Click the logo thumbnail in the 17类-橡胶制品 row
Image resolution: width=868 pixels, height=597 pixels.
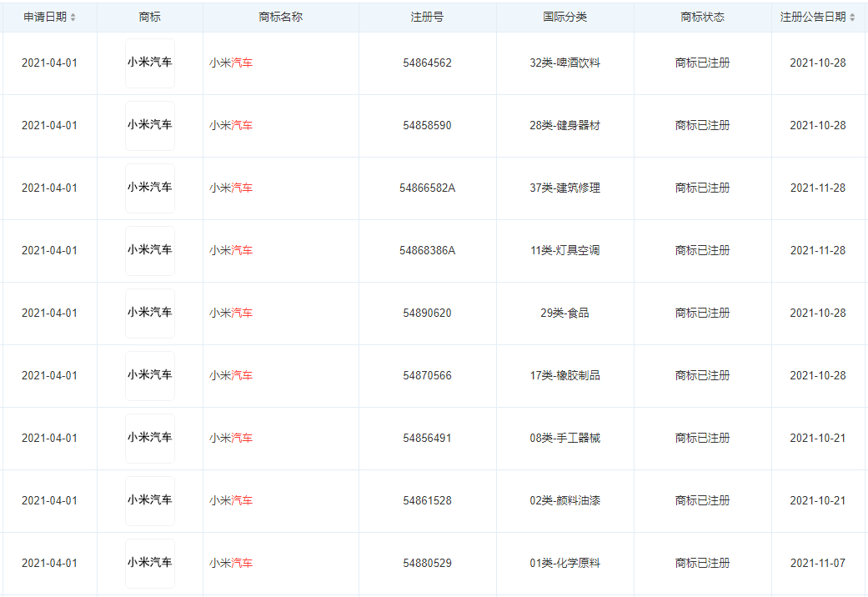click(x=150, y=376)
